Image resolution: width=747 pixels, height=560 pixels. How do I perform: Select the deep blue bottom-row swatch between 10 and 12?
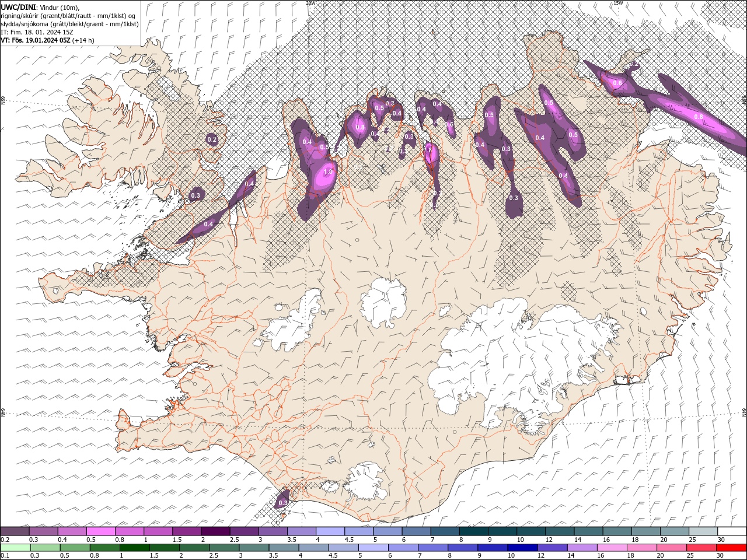[522, 548]
